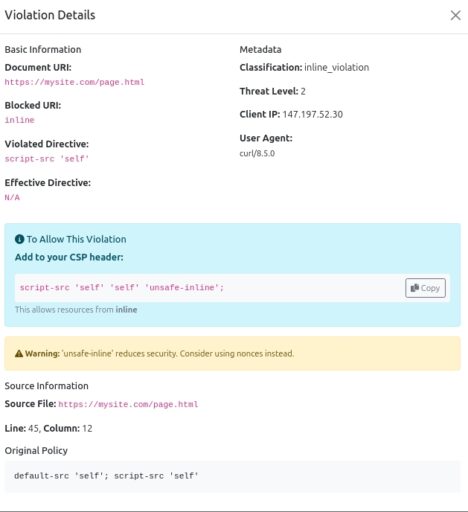Close the Violation Details dialog
This screenshot has height=512, width=468.
click(455, 15)
